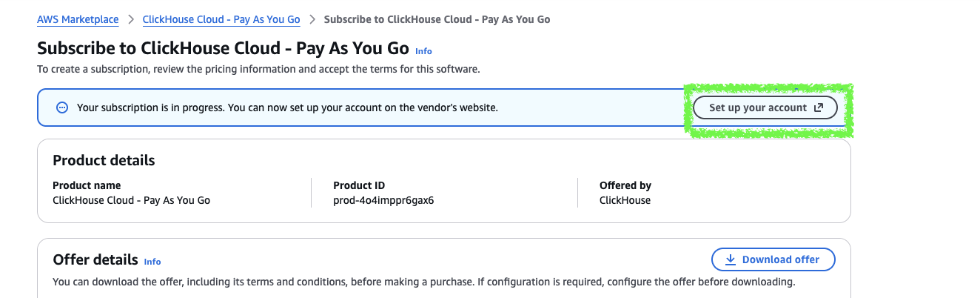
Task: Click the first breadcrumb chevron after AWS Marketplace
Action: click(x=130, y=19)
